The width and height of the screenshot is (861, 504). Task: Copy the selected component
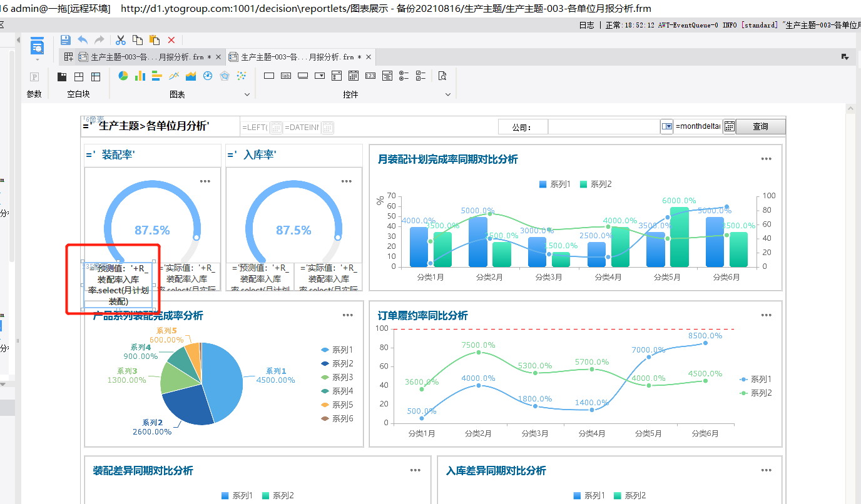tap(138, 40)
